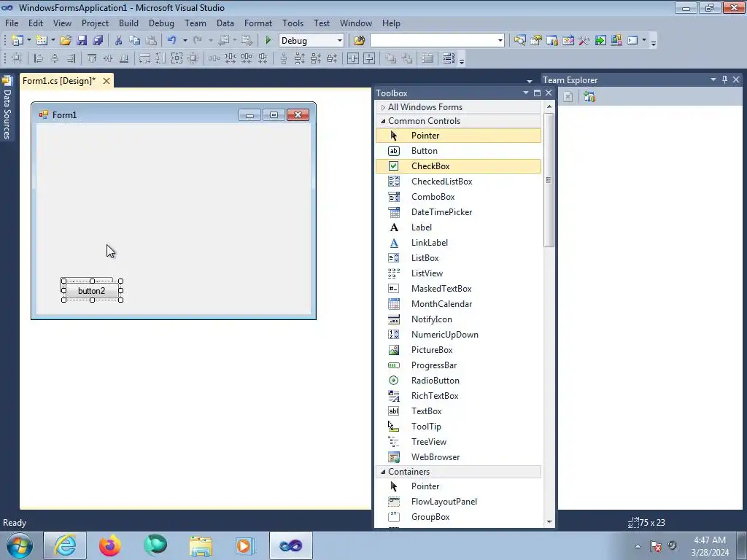Click the Find in Files icon beside Debug

click(359, 41)
